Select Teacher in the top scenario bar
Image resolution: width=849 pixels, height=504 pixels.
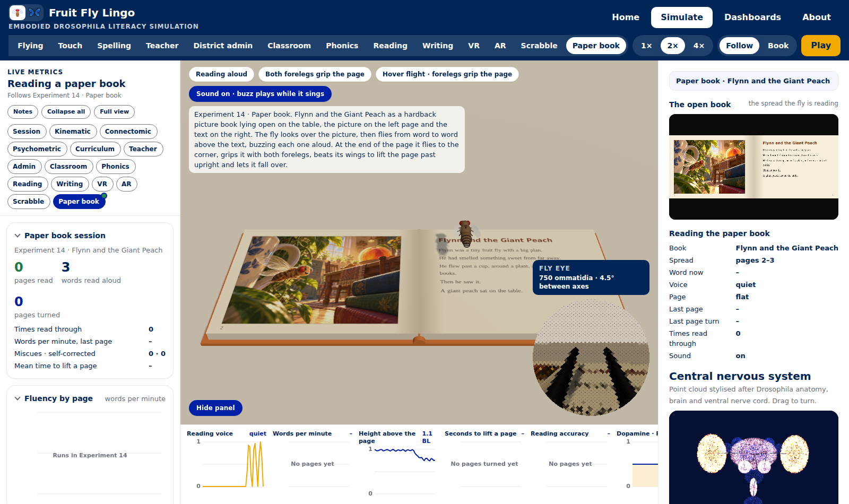click(162, 46)
